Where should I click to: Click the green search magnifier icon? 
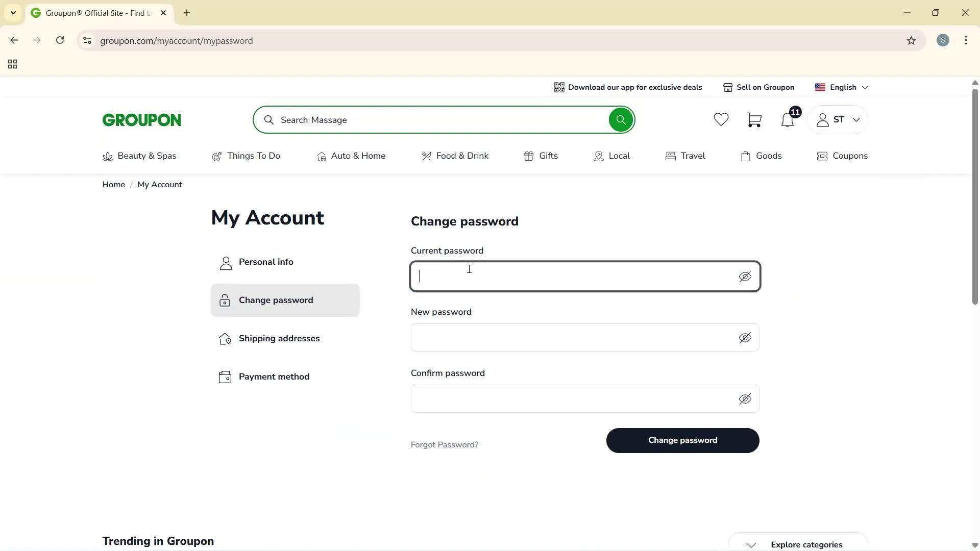pyautogui.click(x=620, y=119)
